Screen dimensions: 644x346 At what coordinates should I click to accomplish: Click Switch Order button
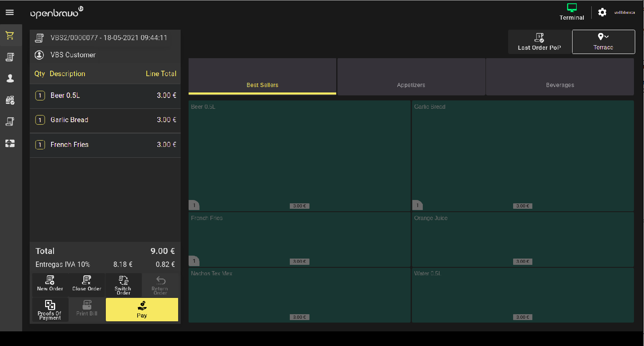123,285
